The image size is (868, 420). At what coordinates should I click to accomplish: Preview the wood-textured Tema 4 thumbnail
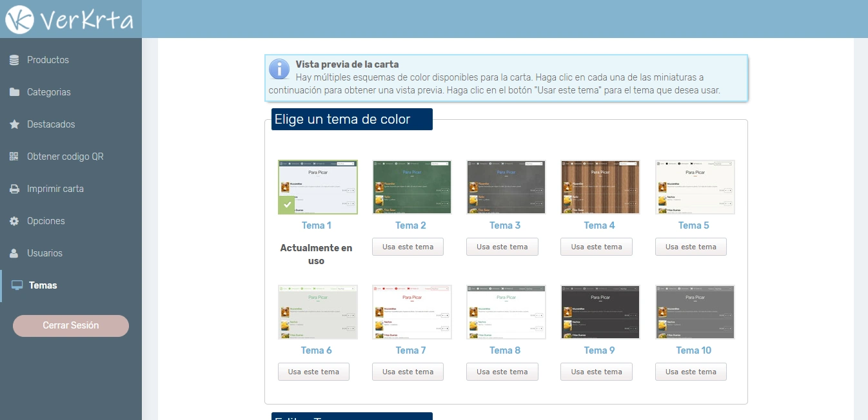[x=600, y=187]
